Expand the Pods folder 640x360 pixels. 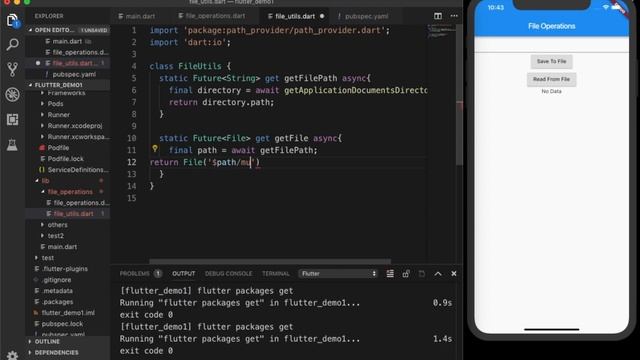[x=55, y=104]
